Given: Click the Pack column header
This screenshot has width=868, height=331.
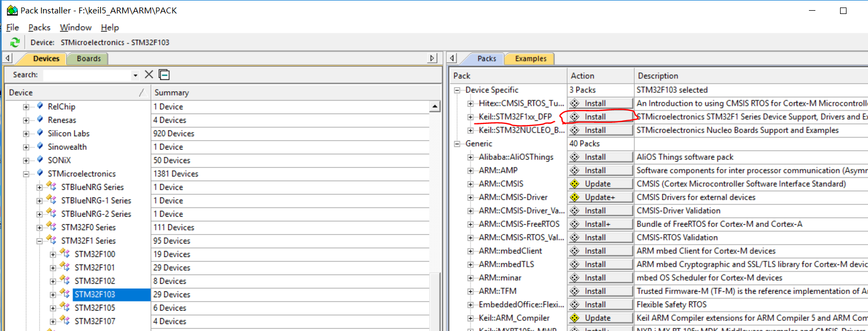Looking at the screenshot, I should click(x=508, y=76).
